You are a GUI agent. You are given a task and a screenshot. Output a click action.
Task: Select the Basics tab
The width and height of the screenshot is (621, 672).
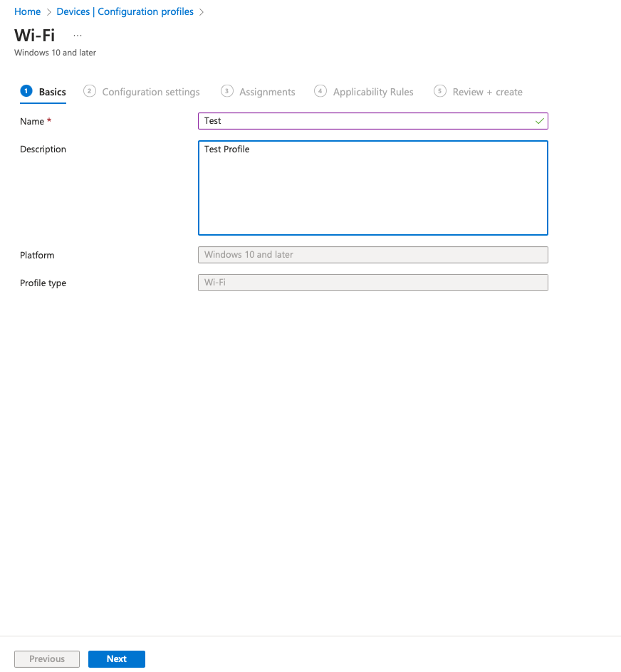43,92
